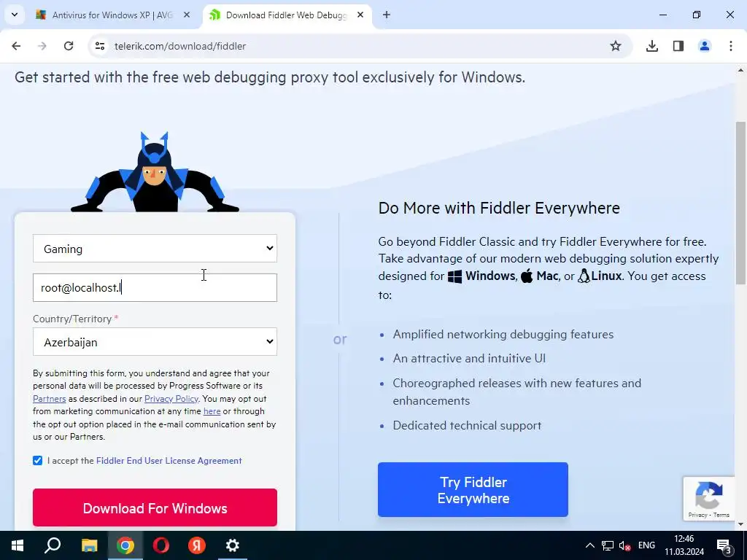Image resolution: width=747 pixels, height=560 pixels.
Task: Open Settings gear in taskbar
Action: coord(233,545)
